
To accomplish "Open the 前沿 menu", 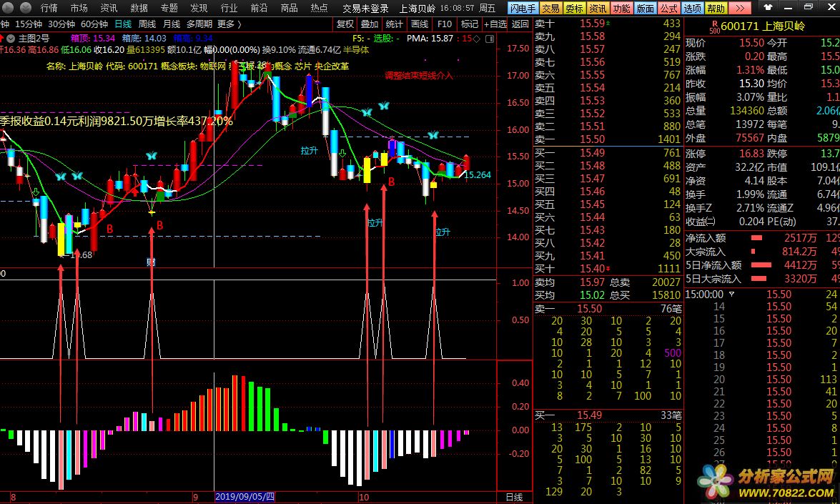I will click(x=259, y=8).
